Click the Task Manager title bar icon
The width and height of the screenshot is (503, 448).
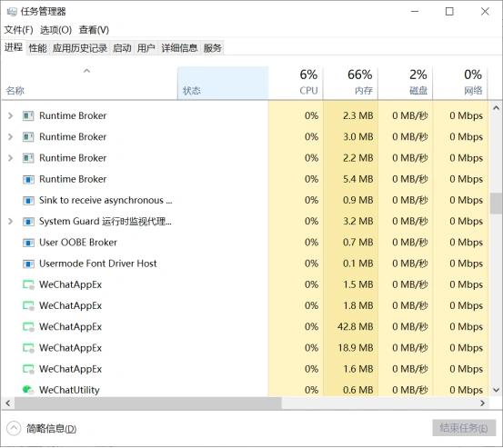(12, 12)
